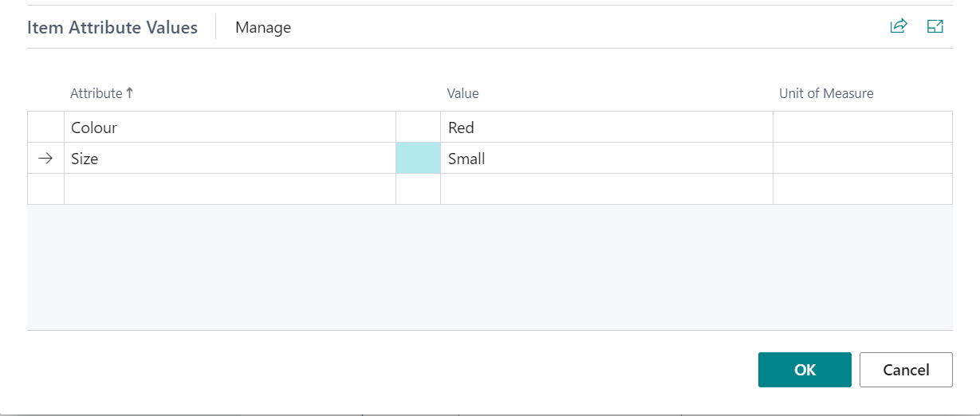
Task: Click the Unit of Measure cell for Colour
Action: (x=862, y=128)
